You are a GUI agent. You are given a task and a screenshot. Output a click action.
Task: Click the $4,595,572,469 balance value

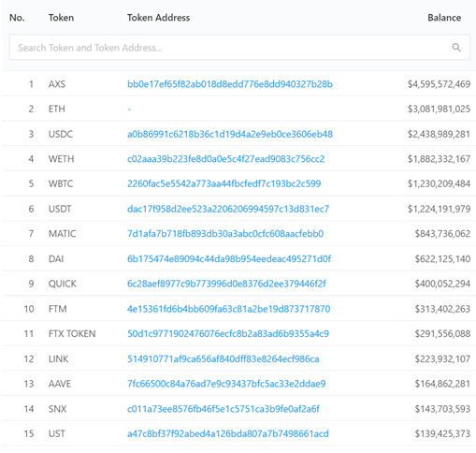439,84
